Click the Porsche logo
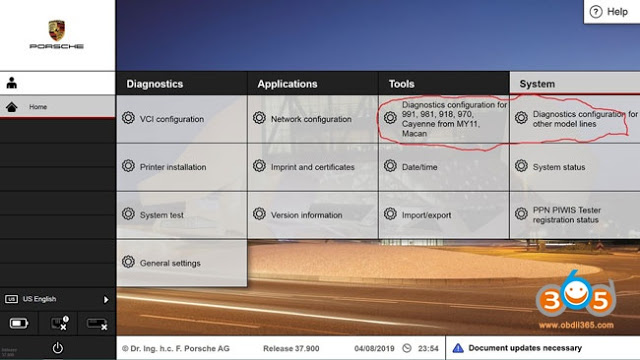 click(x=57, y=34)
